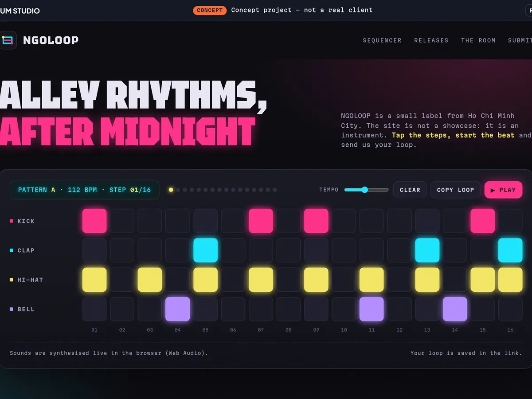The width and height of the screenshot is (532, 399).
Task: Go to the Releases nav link
Action: tap(431, 40)
